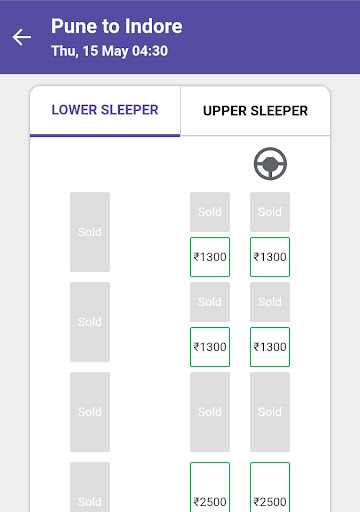Tap tall Sold berth in aisle-side middle column
The width and height of the screenshot is (360, 512).
pyautogui.click(x=210, y=412)
